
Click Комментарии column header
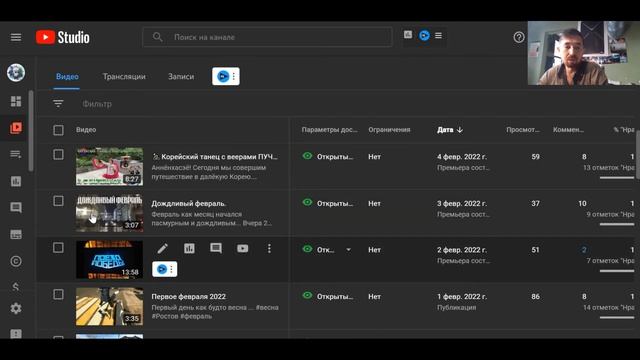568,130
